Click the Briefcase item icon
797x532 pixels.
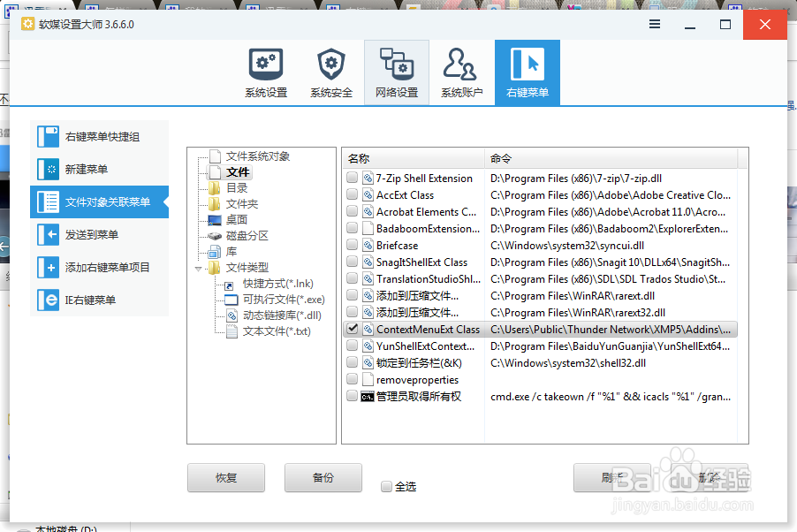(368, 245)
